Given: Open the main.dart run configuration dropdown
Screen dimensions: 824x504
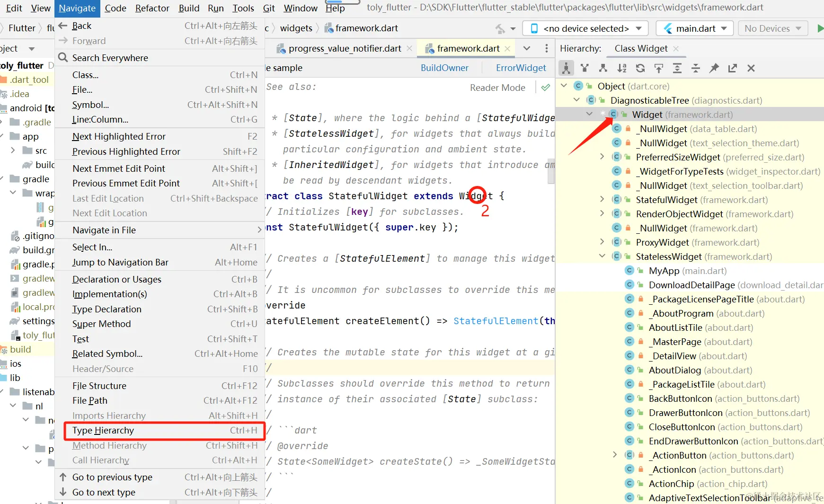Looking at the screenshot, I should pos(695,28).
